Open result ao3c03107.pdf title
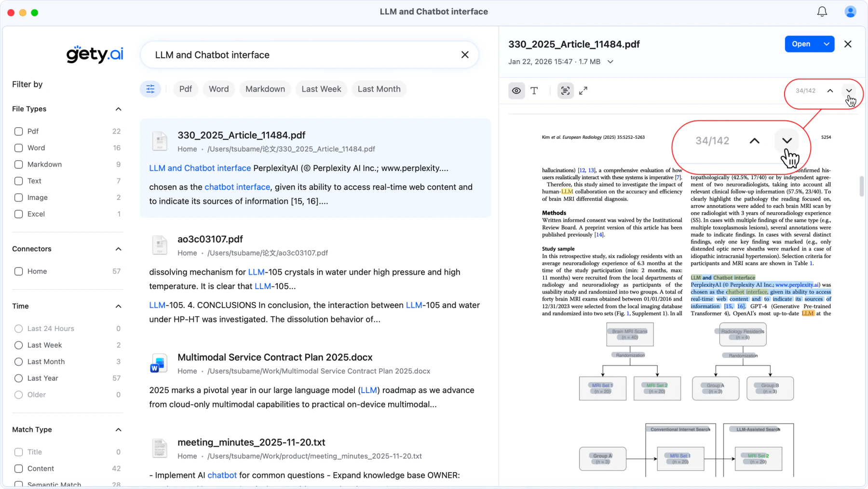This screenshot has height=489, width=868. [210, 239]
